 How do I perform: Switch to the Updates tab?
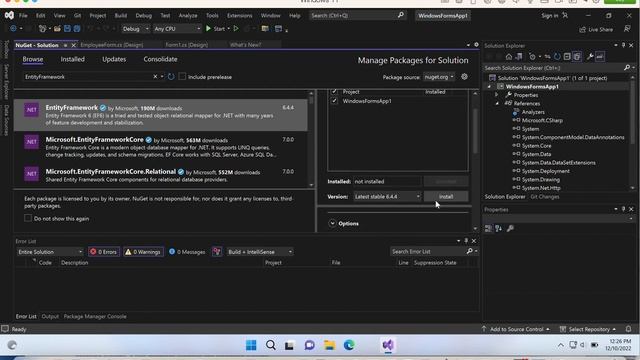click(114, 59)
